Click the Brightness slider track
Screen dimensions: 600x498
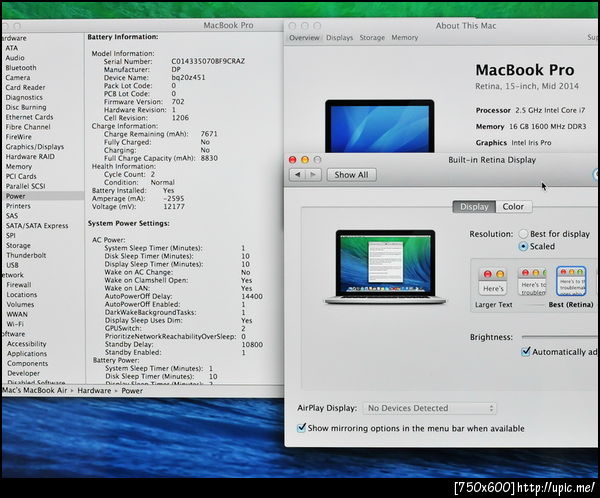point(560,337)
